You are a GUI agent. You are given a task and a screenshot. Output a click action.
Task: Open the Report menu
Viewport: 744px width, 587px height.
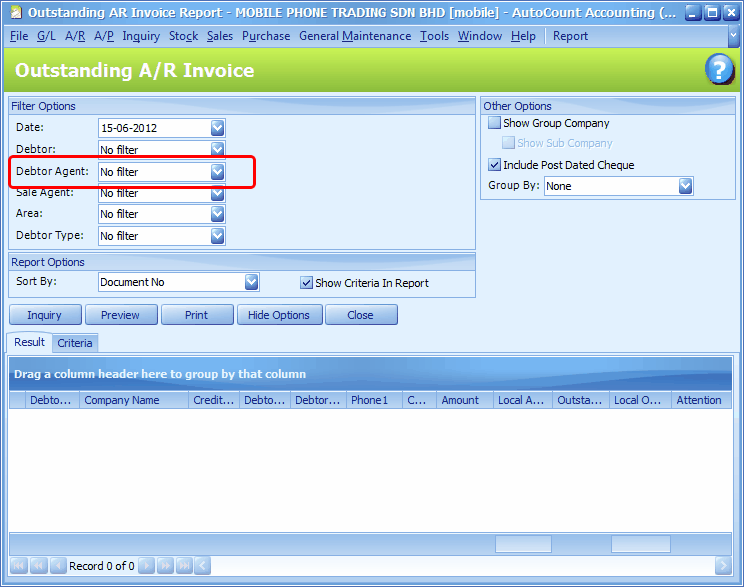pos(570,36)
